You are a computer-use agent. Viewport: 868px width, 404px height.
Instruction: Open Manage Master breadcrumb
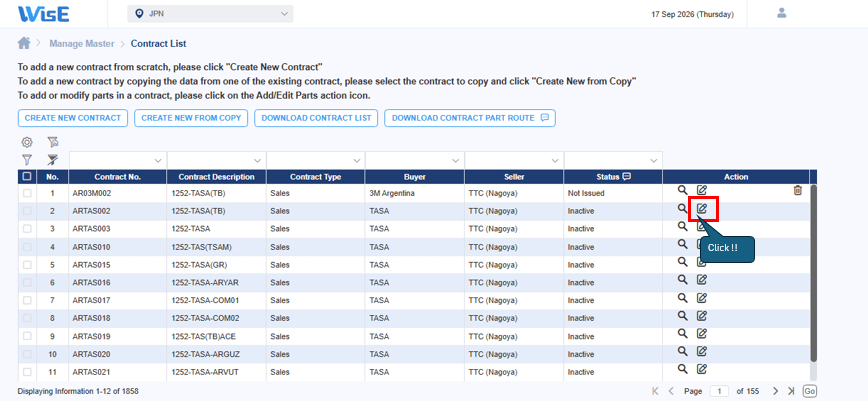tap(82, 44)
